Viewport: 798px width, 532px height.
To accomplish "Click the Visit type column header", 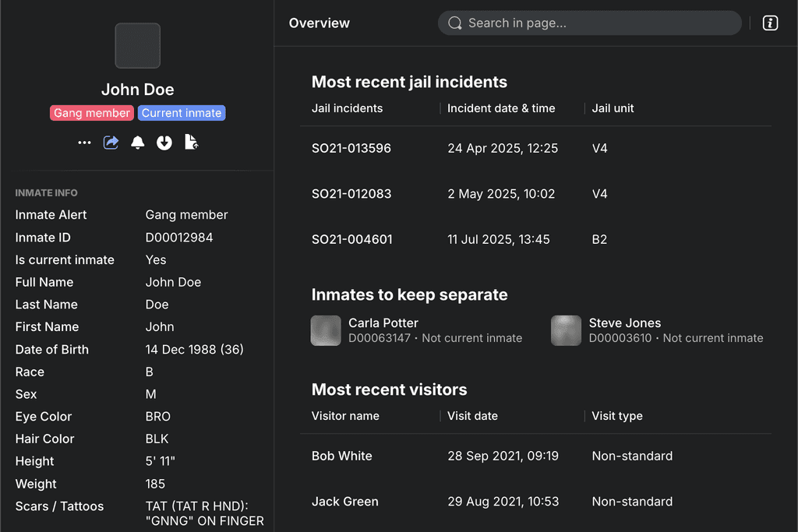I will pyautogui.click(x=617, y=416).
